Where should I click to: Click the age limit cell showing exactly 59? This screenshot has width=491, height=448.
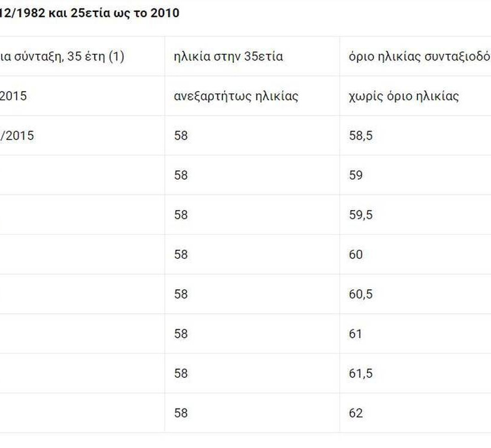pyautogui.click(x=356, y=175)
